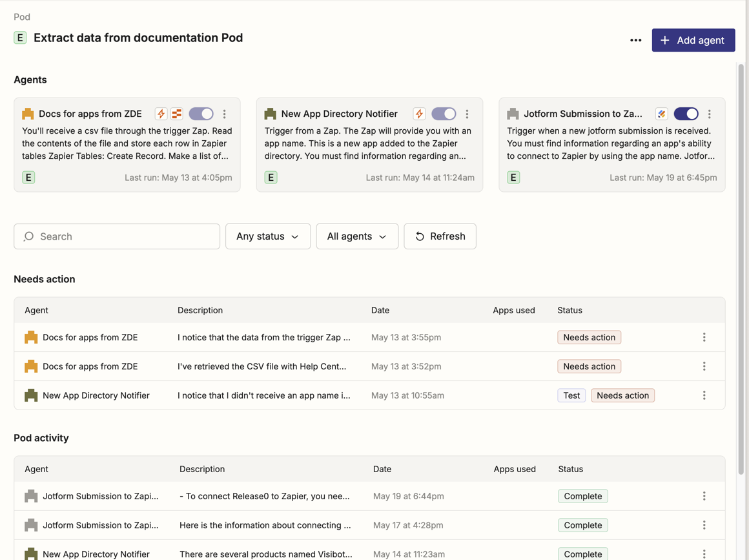Image resolution: width=749 pixels, height=560 pixels.
Task: Click Zap trigger icon on Docs for apps card
Action: [x=161, y=114]
